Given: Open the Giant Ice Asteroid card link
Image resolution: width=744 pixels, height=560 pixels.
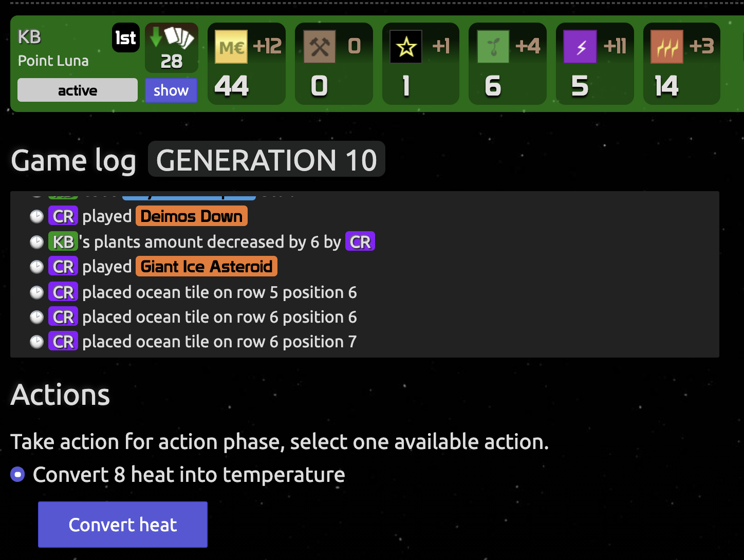Looking at the screenshot, I should coord(207,267).
